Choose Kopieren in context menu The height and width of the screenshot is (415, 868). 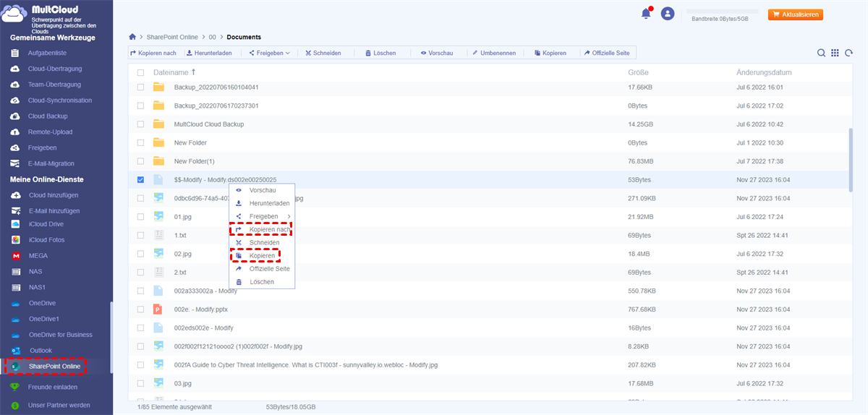262,256
